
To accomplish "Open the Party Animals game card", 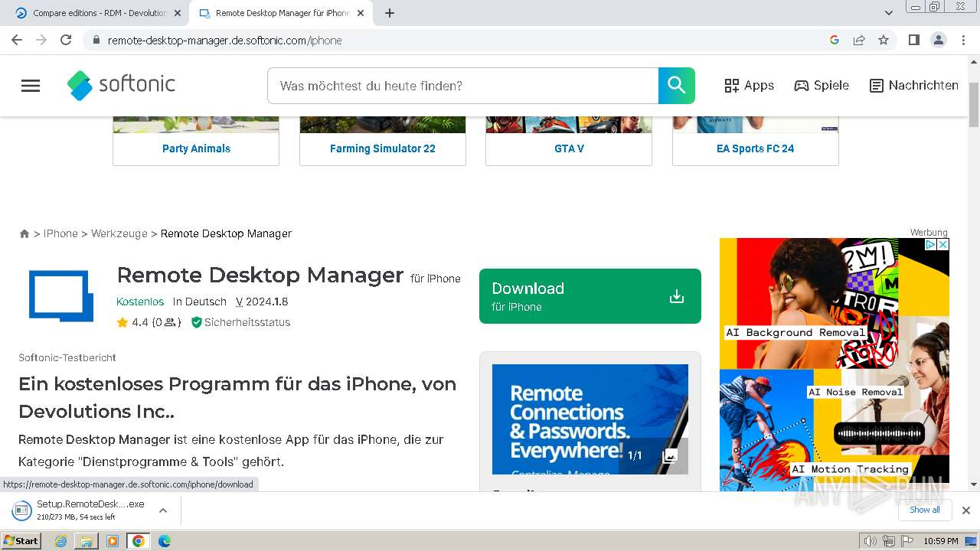I will [x=196, y=142].
